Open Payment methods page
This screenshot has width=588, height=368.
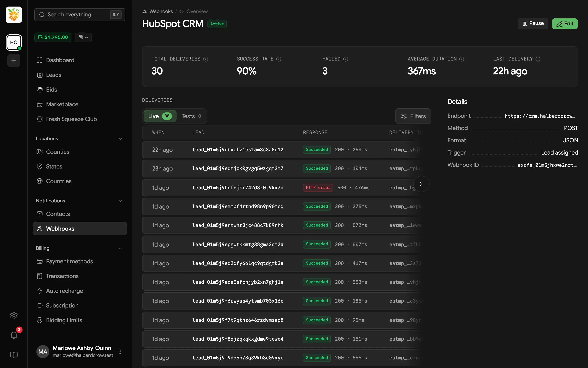pos(80,261)
